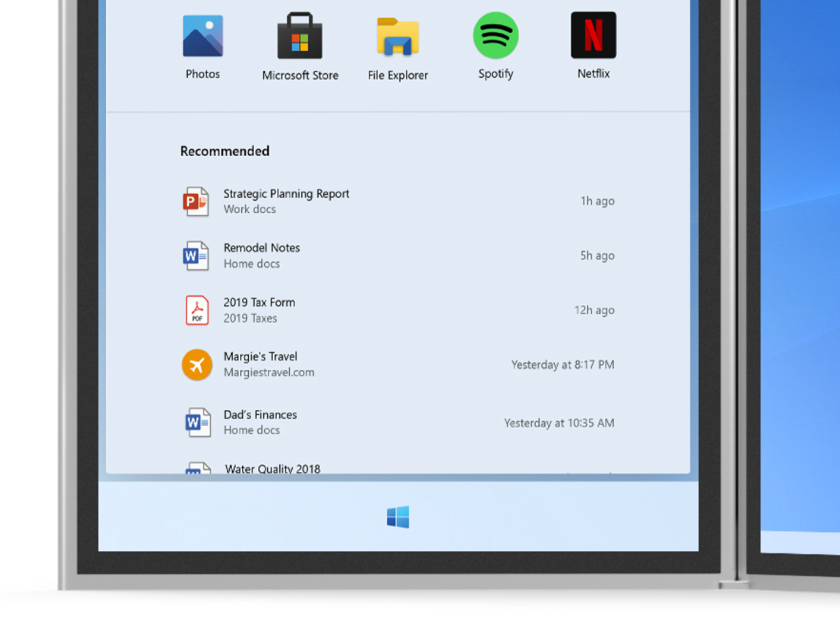This screenshot has height=631, width=840.
Task: Click the "File Explorer" label text
Action: point(397,75)
